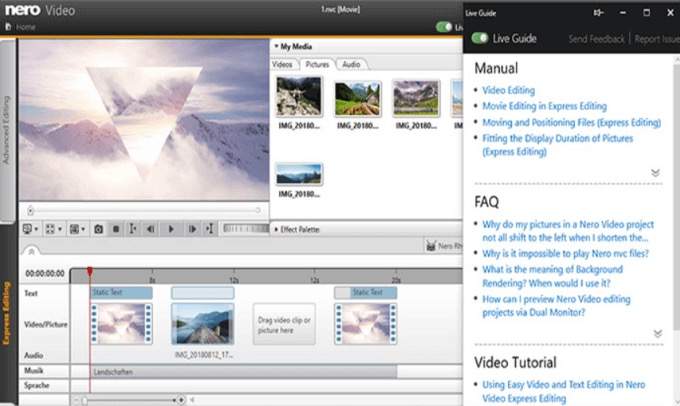Open Fitting the Display Duration of Pictures link
Screen dimensions: 680x406
click(x=558, y=145)
